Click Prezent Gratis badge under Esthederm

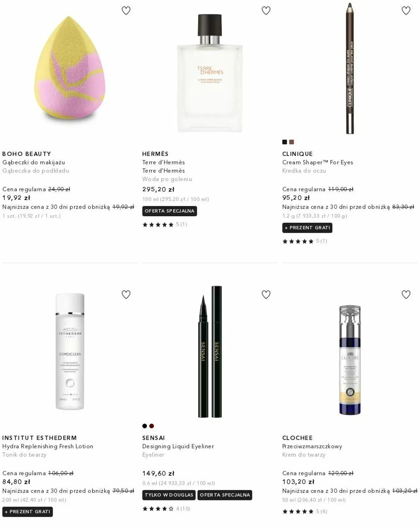[x=28, y=512]
